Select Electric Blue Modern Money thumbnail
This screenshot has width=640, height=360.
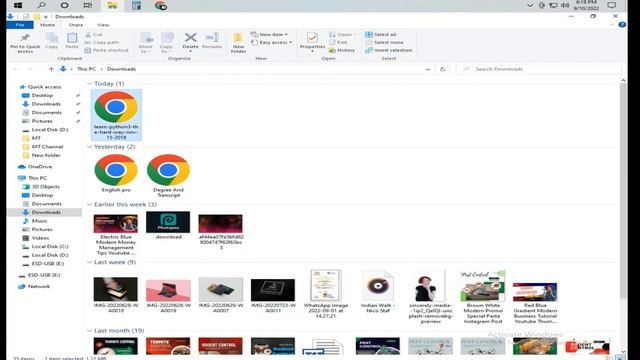tap(116, 234)
